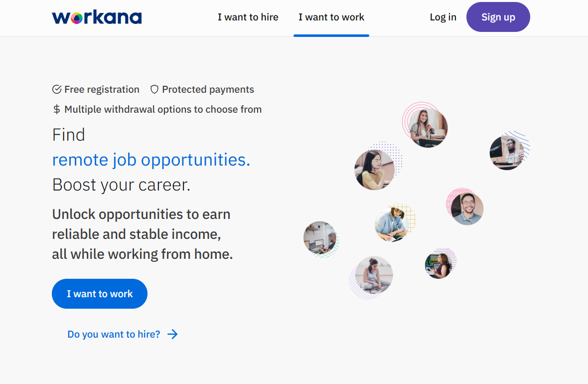Image resolution: width=588 pixels, height=384 pixels.
Task: Click the woman in purple at laptop photo
Action: coord(439,265)
